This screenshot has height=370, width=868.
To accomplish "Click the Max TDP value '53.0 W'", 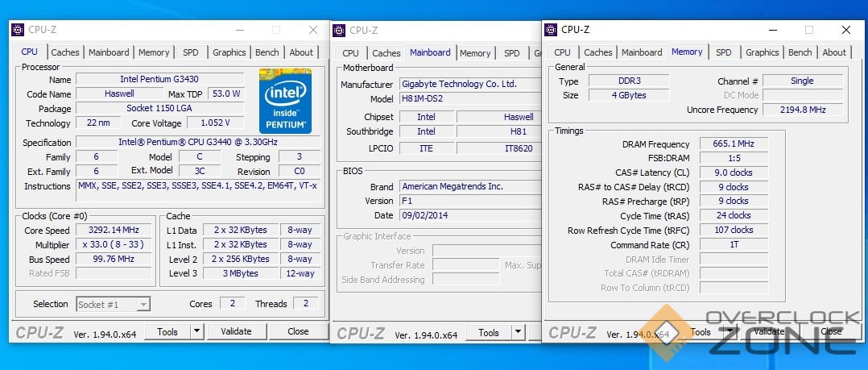I will tap(225, 94).
